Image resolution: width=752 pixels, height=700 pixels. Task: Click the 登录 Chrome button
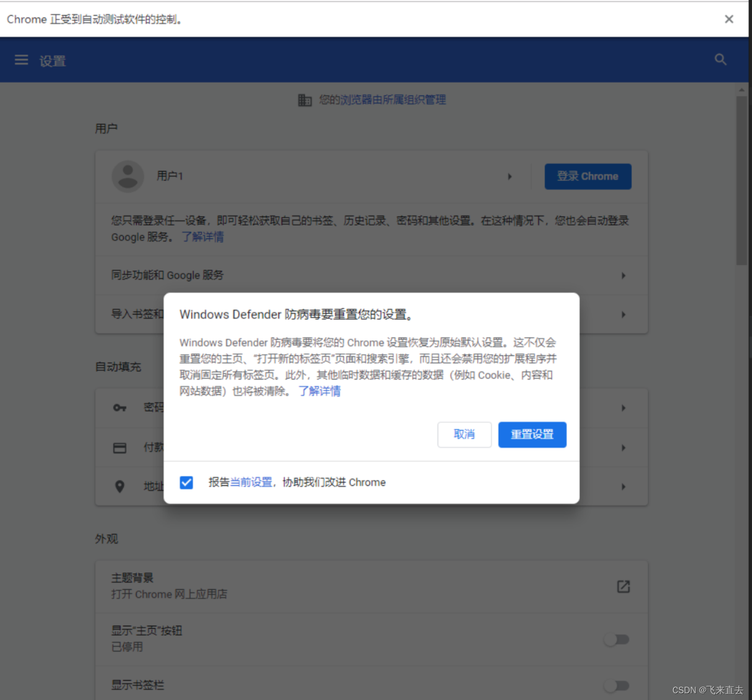588,177
